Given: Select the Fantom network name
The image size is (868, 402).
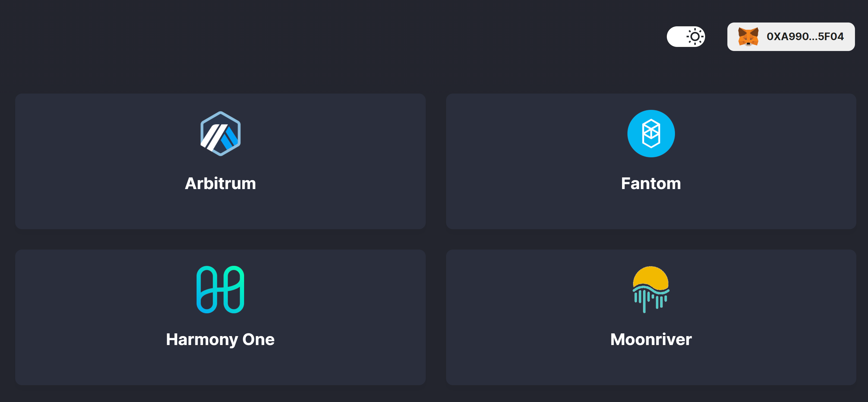Looking at the screenshot, I should [651, 183].
